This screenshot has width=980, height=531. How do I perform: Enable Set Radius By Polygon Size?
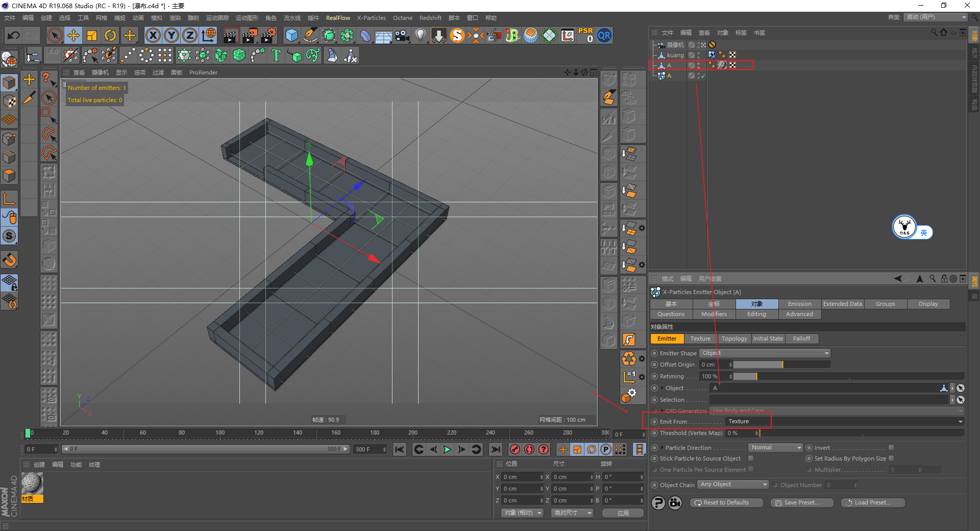[891, 458]
